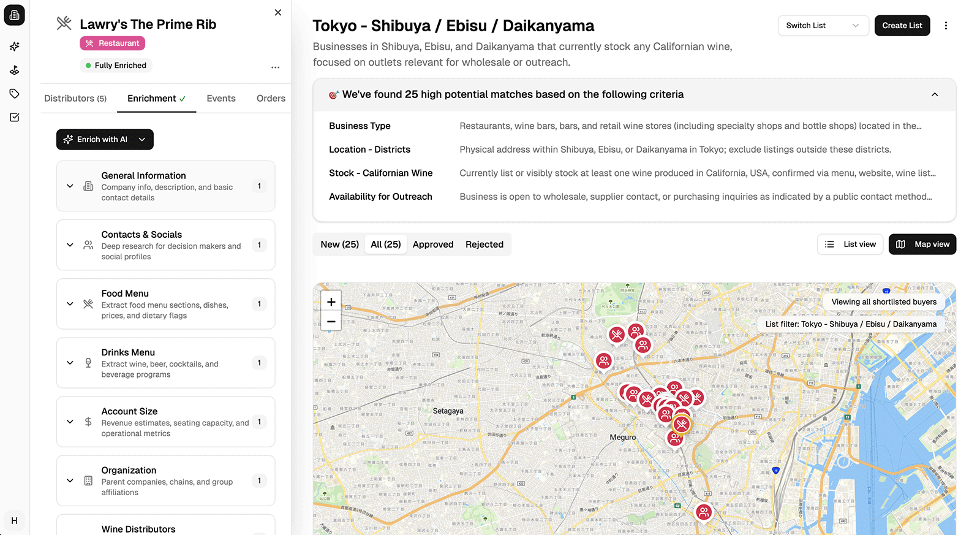
Task: Switch to Map view
Action: pos(922,245)
